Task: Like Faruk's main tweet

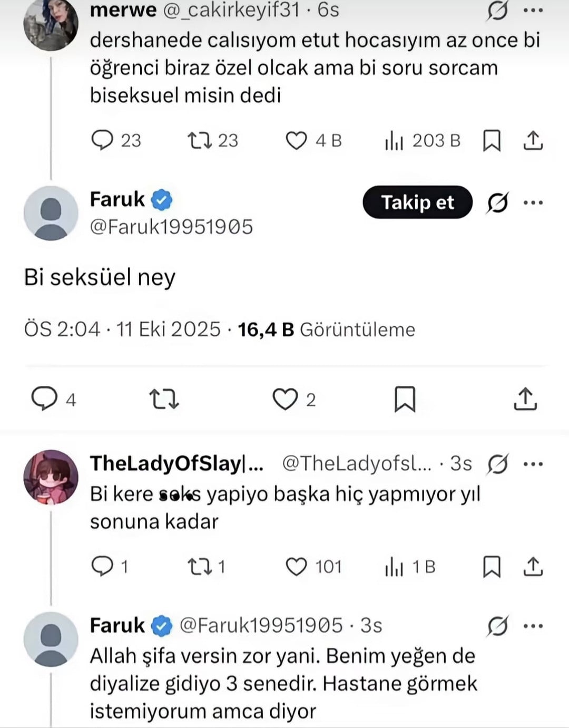Action: [284, 400]
